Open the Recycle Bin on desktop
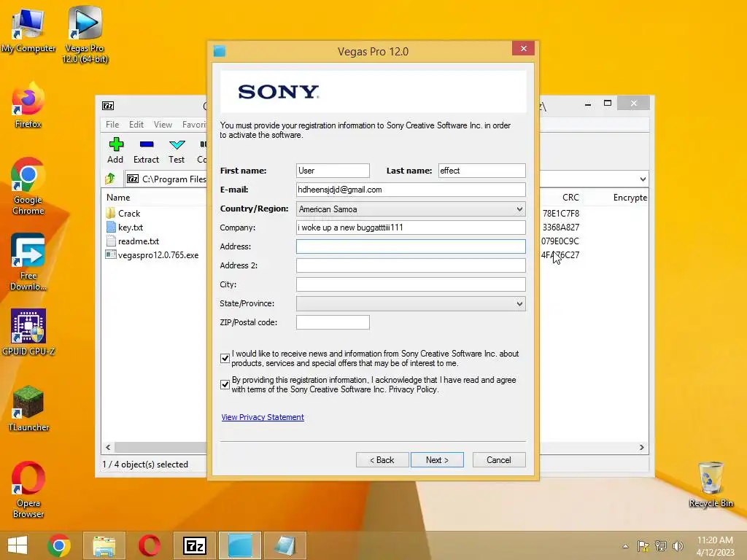 (x=711, y=485)
